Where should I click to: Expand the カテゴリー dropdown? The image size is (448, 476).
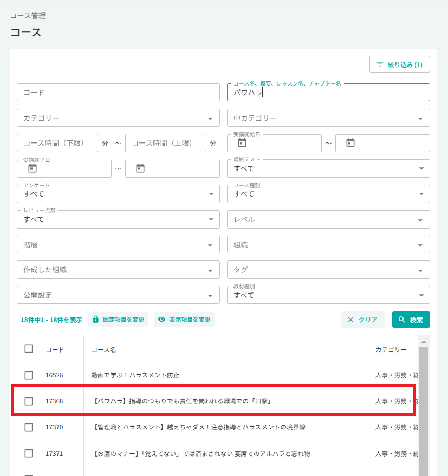tap(118, 118)
